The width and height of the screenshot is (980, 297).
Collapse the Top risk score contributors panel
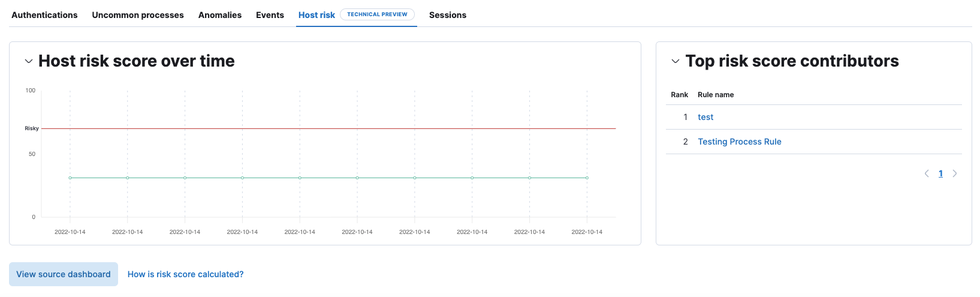[676, 61]
